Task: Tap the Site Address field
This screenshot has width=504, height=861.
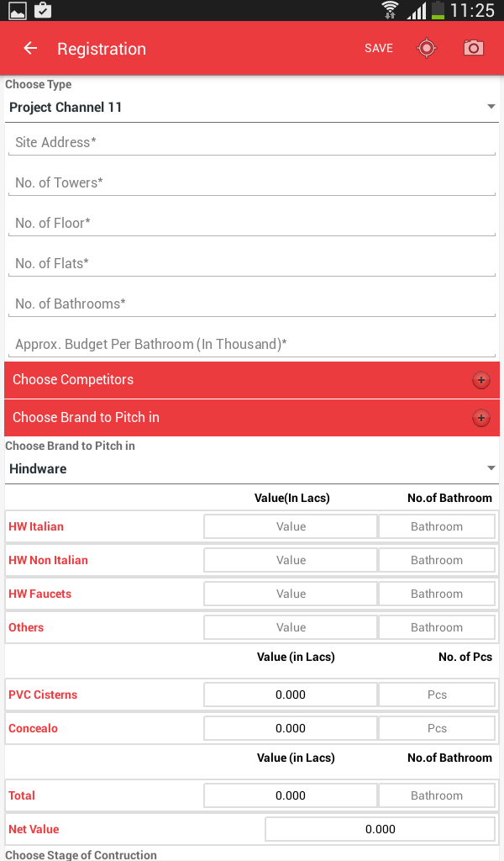Action: click(252, 143)
